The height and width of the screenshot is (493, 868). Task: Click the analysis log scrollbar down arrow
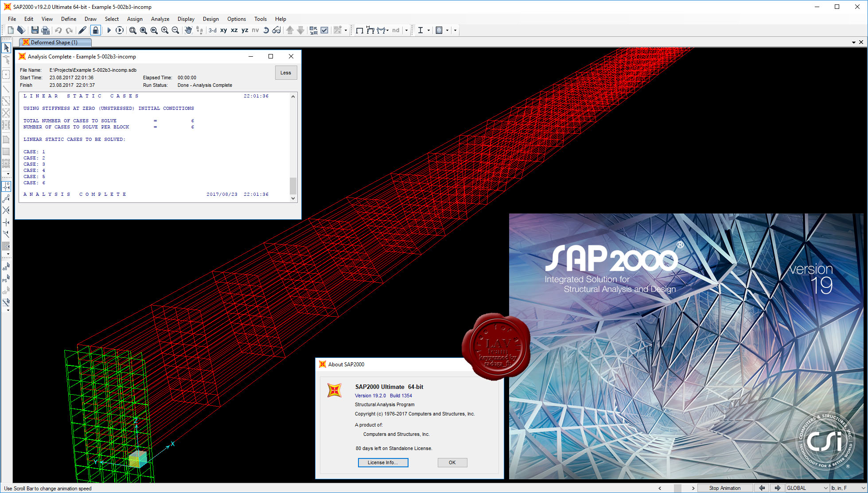[x=293, y=198]
